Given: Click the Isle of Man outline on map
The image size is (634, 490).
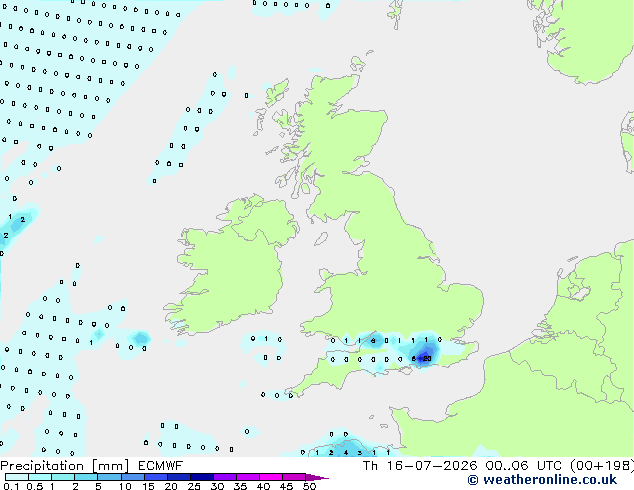Looking at the screenshot, I should click(x=321, y=239).
